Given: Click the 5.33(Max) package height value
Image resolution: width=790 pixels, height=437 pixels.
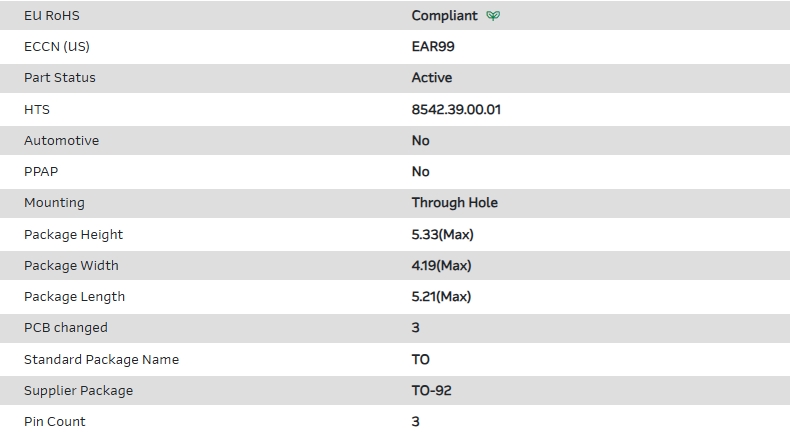Looking at the screenshot, I should point(442,234).
